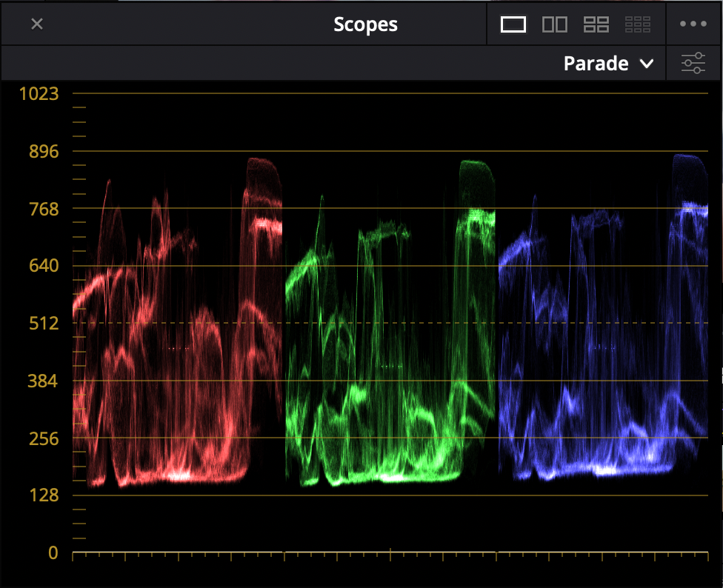Open the Parade scope type dropdown
The width and height of the screenshot is (723, 588).
coord(608,64)
